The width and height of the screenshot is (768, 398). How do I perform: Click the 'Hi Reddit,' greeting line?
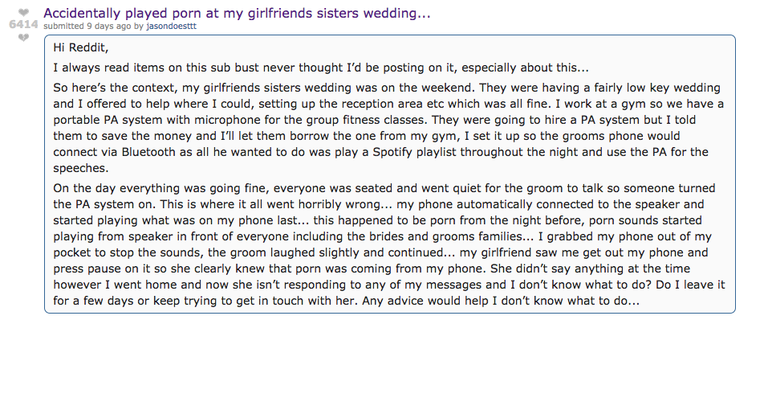[x=81, y=47]
